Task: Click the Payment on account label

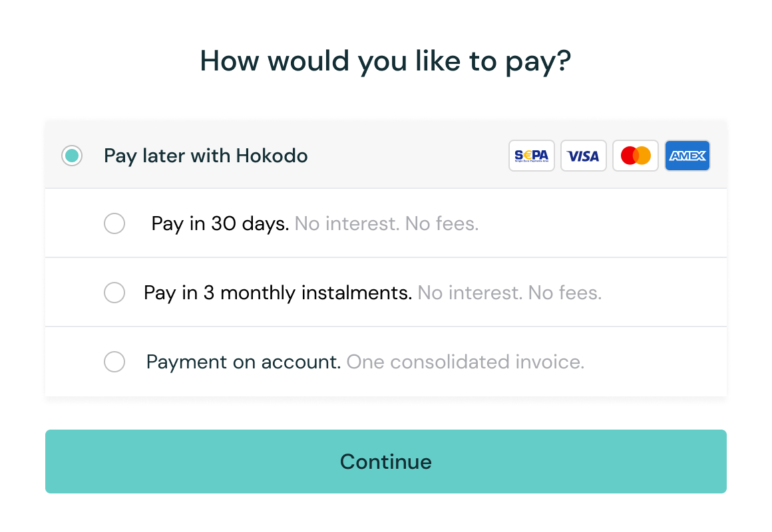Action: (244, 362)
